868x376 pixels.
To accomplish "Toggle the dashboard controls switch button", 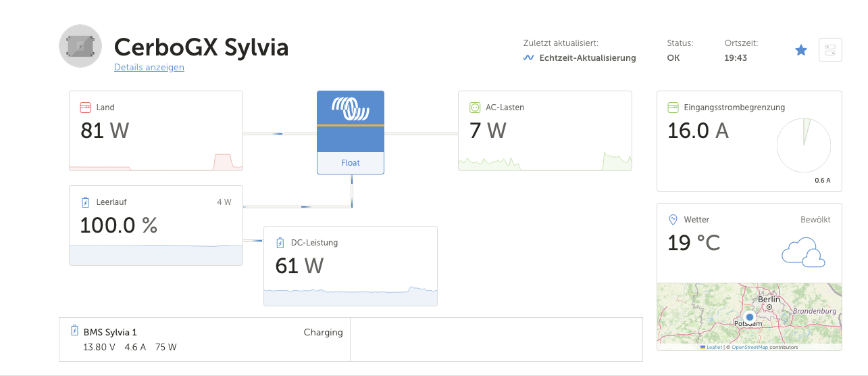I will [x=830, y=50].
